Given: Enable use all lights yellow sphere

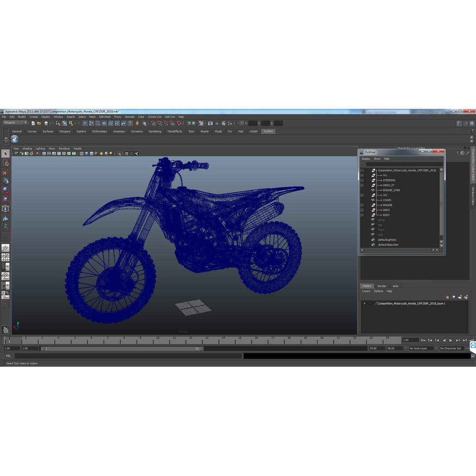Looking at the screenshot, I should [x=101, y=154].
